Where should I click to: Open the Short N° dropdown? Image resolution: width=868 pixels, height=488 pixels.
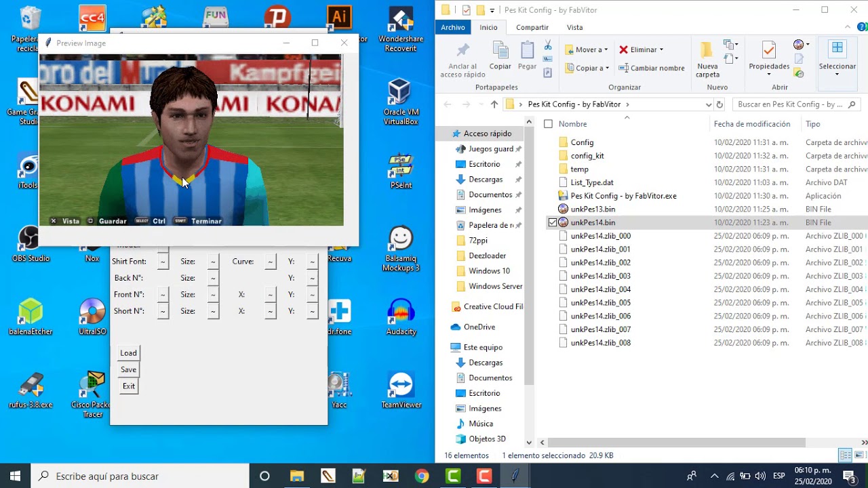[163, 311]
